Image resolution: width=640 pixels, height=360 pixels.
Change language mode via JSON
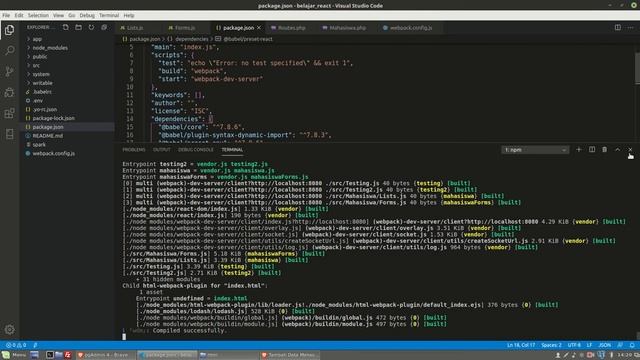604,345
